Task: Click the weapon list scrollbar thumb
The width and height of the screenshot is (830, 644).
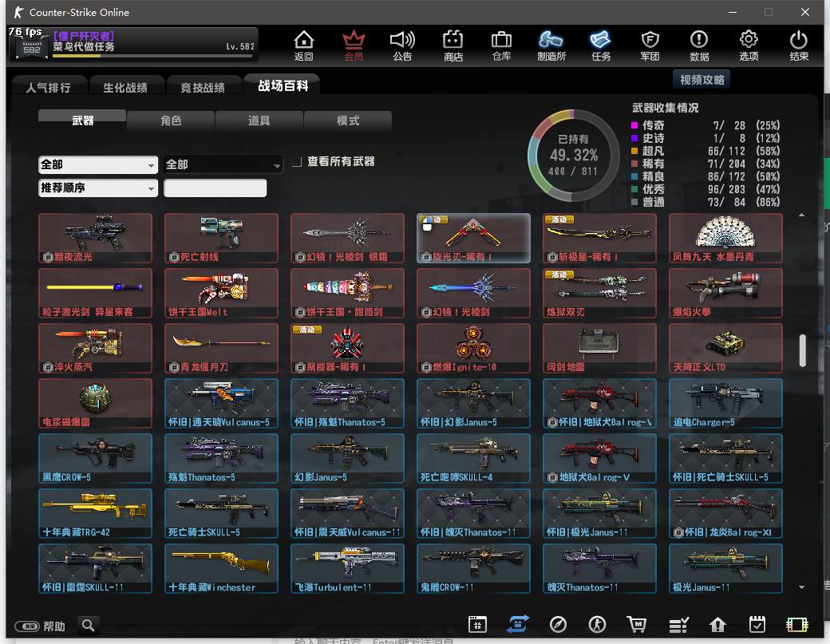Action: pyautogui.click(x=803, y=350)
